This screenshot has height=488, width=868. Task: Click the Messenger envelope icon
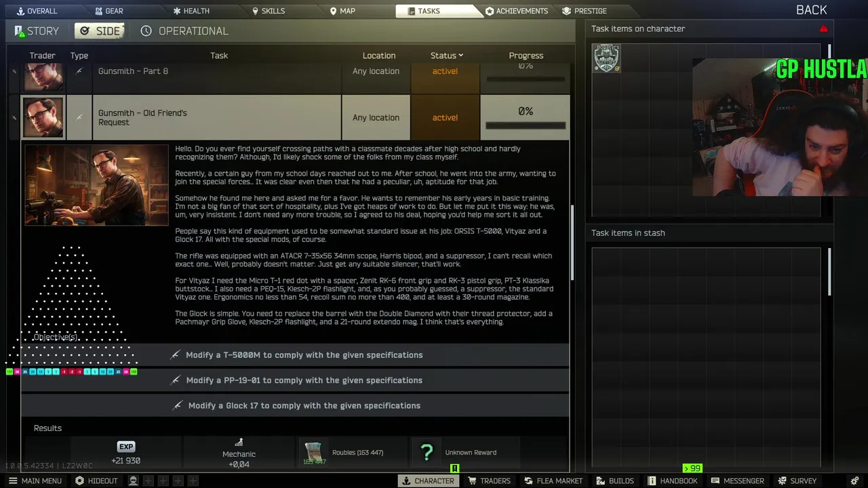tap(715, 481)
